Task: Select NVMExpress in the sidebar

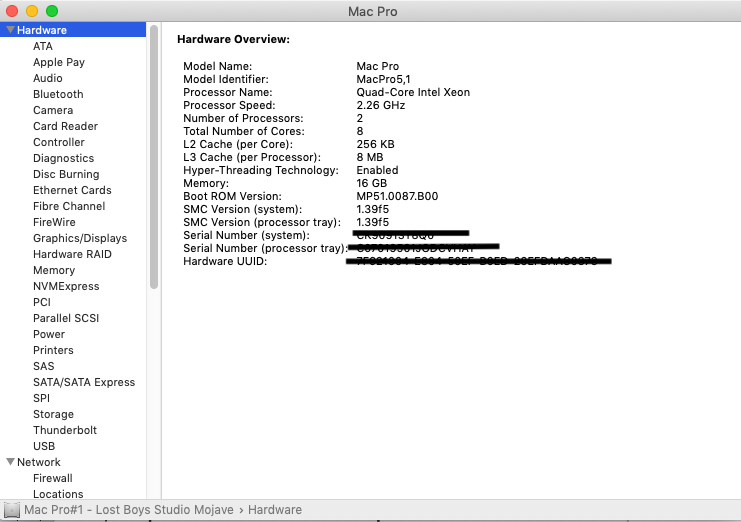Action: point(66,286)
